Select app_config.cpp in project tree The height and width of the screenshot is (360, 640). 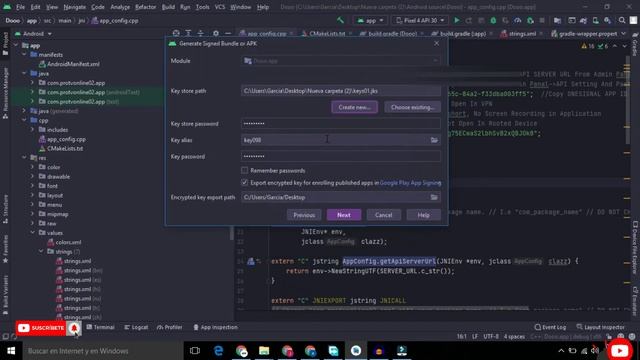[x=62, y=139]
